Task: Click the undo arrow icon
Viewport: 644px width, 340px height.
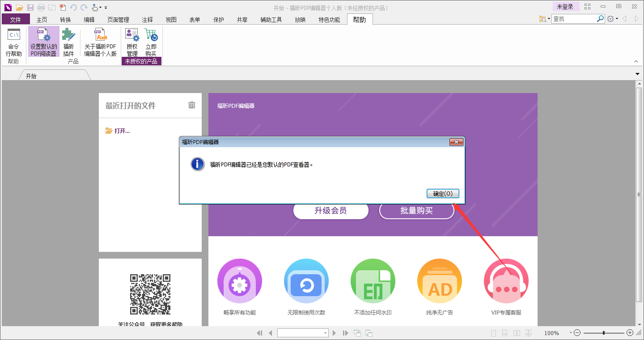Action: 73,7
